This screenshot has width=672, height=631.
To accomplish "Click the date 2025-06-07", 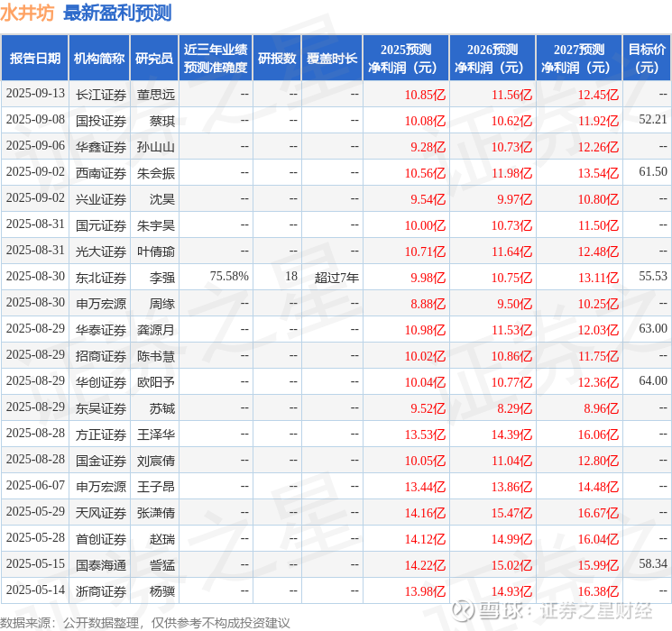I will pyautogui.click(x=35, y=485).
